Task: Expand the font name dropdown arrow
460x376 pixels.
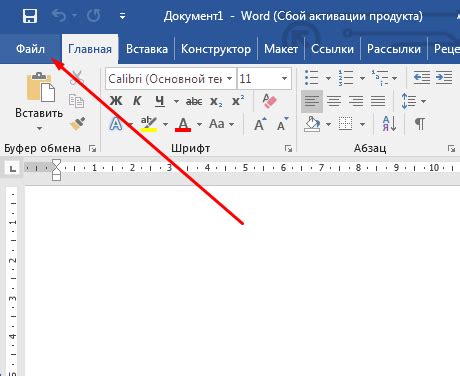Action: 229,79
